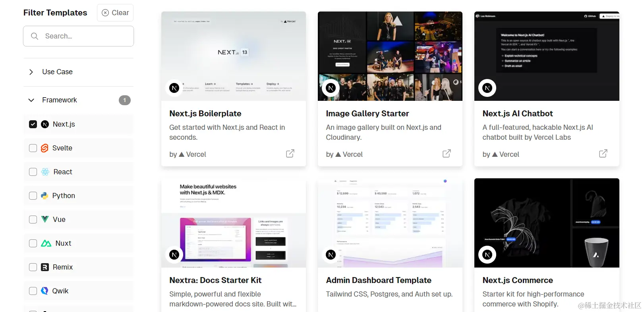Screen dimensions: 644x312
Task: Open the Image Gallery Starter preview thumbnail
Action: pos(390,56)
